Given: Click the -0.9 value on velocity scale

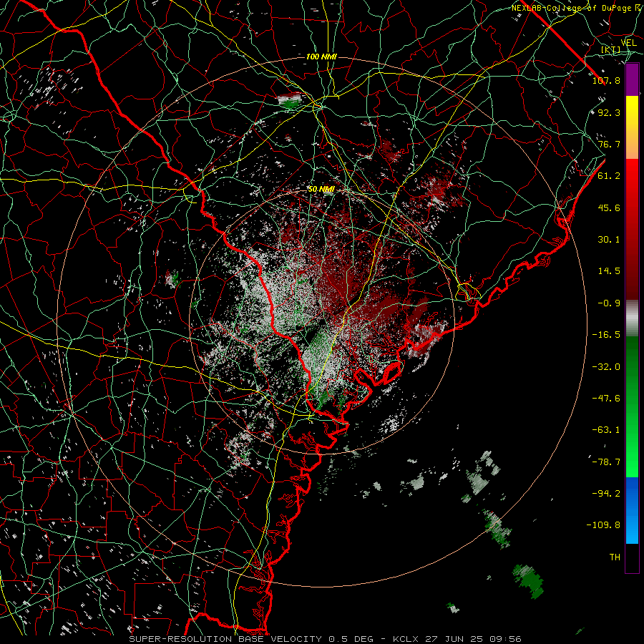Looking at the screenshot, I should [609, 303].
